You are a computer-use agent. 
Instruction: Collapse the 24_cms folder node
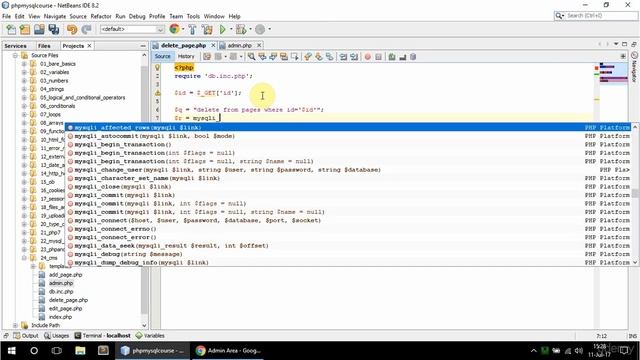24,258
